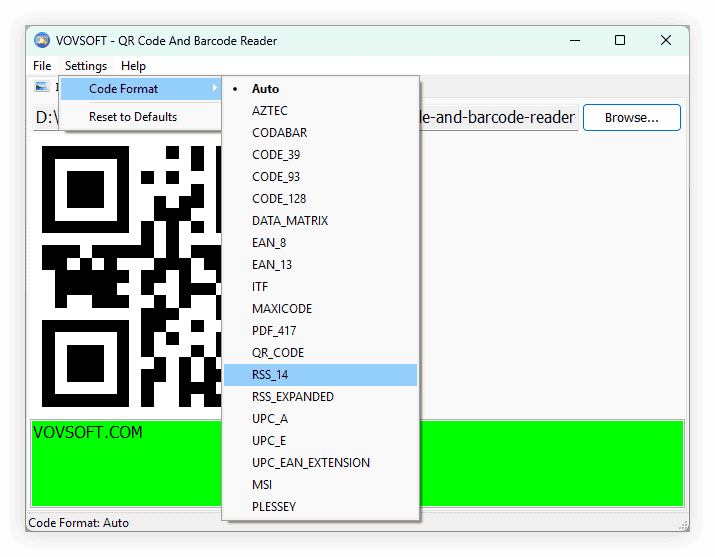The width and height of the screenshot is (715, 557).
Task: Choose the UPC_EAN_EXTENSION format
Action: pos(321,463)
